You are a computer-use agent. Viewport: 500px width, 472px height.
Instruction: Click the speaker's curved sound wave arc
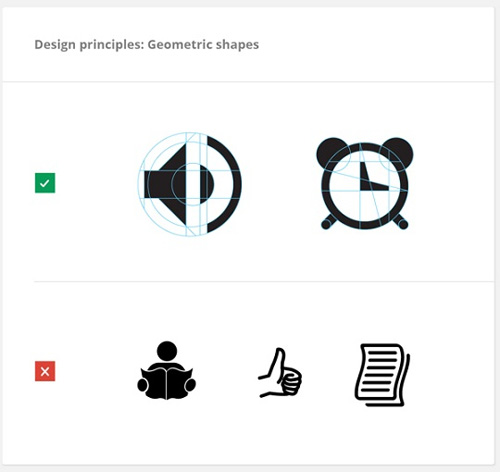click(x=224, y=184)
